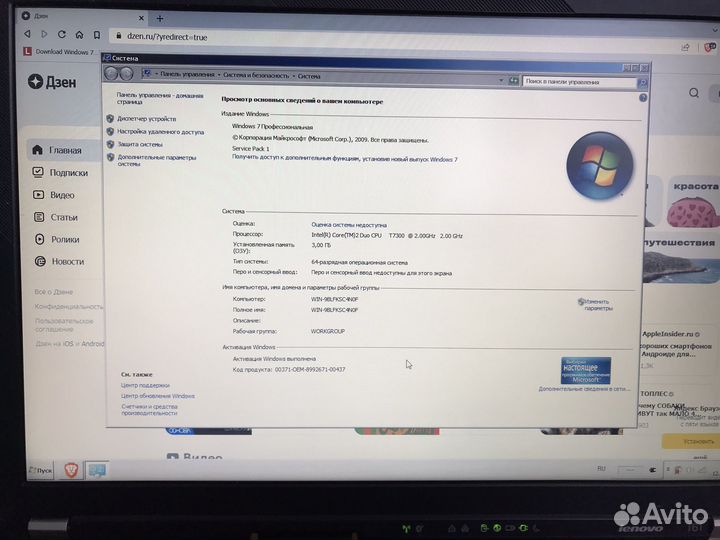
Task: Click back arrow in Система window
Action: (111, 73)
